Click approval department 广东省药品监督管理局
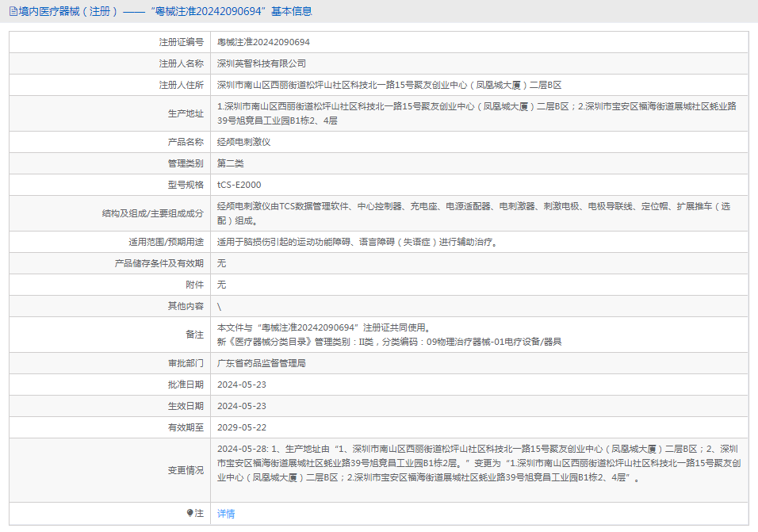Image resolution: width=758 pixels, height=532 pixels. 262,363
